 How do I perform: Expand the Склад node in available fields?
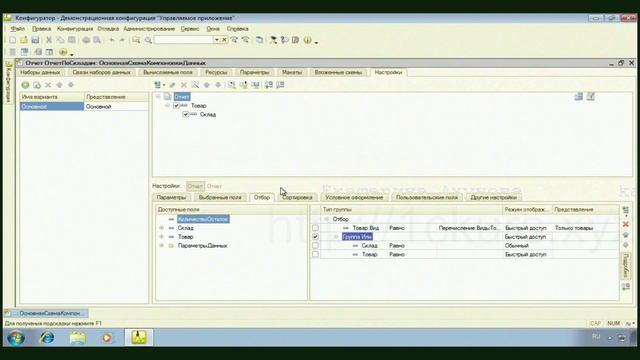162,228
